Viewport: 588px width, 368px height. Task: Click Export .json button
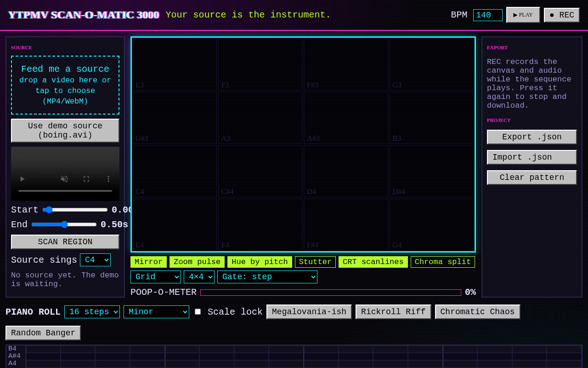pyautogui.click(x=532, y=137)
